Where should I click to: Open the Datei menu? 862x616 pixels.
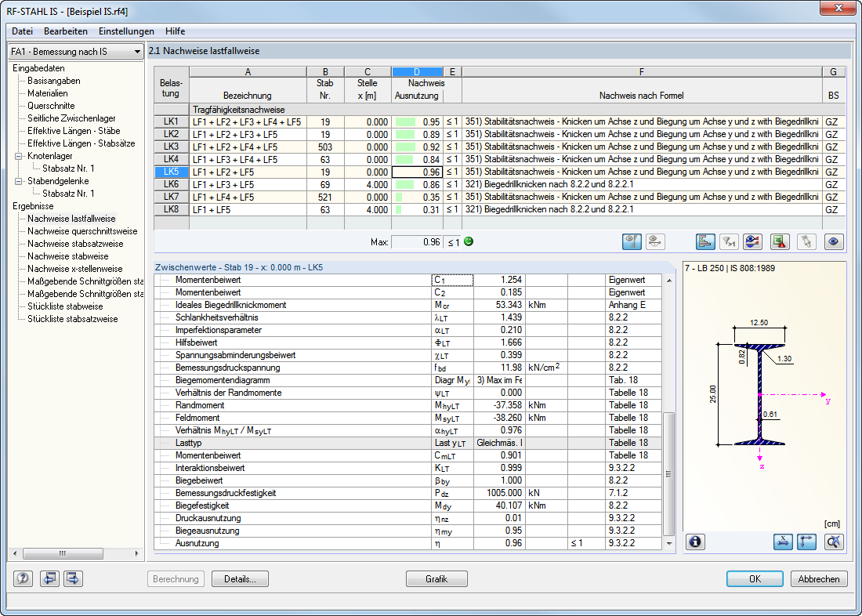coord(23,31)
